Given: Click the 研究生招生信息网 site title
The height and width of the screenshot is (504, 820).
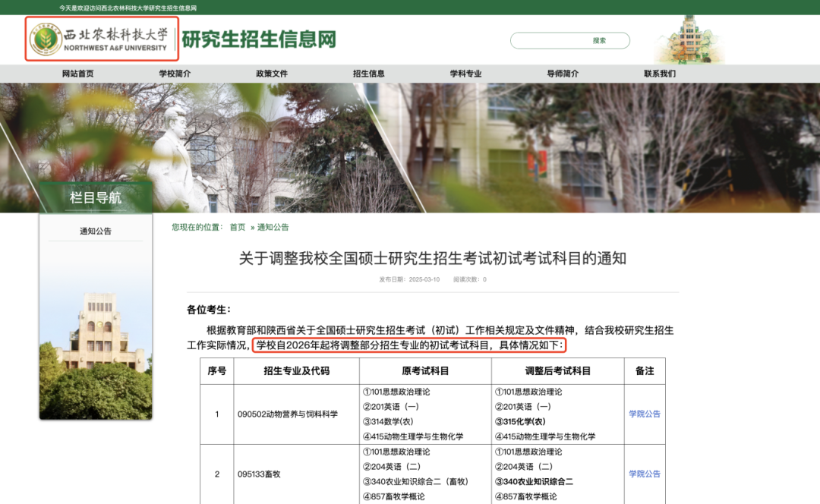Looking at the screenshot, I should coord(258,39).
